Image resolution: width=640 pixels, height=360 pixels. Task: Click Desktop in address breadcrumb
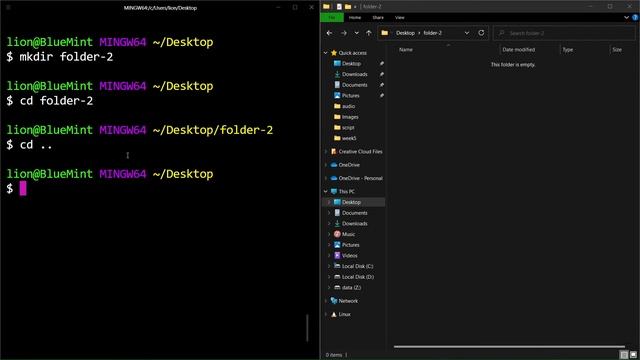(405, 33)
